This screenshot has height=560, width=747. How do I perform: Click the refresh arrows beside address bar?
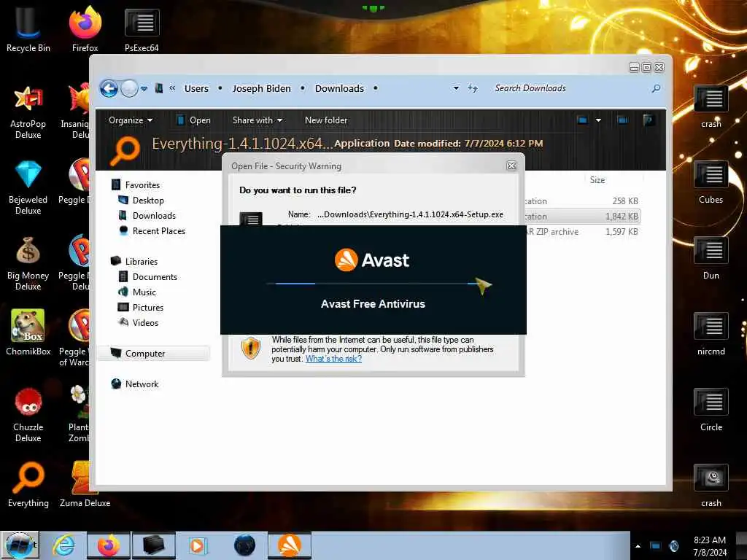coord(473,88)
